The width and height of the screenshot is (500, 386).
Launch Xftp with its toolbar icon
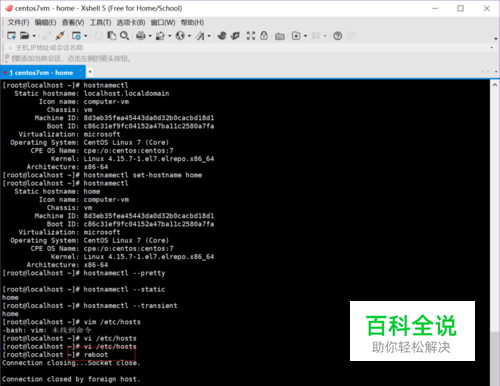222,36
